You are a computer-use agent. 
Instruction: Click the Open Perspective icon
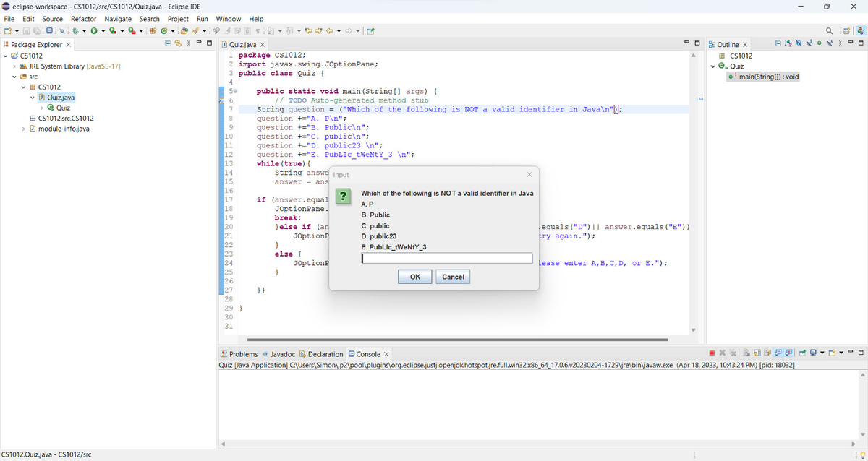(846, 31)
